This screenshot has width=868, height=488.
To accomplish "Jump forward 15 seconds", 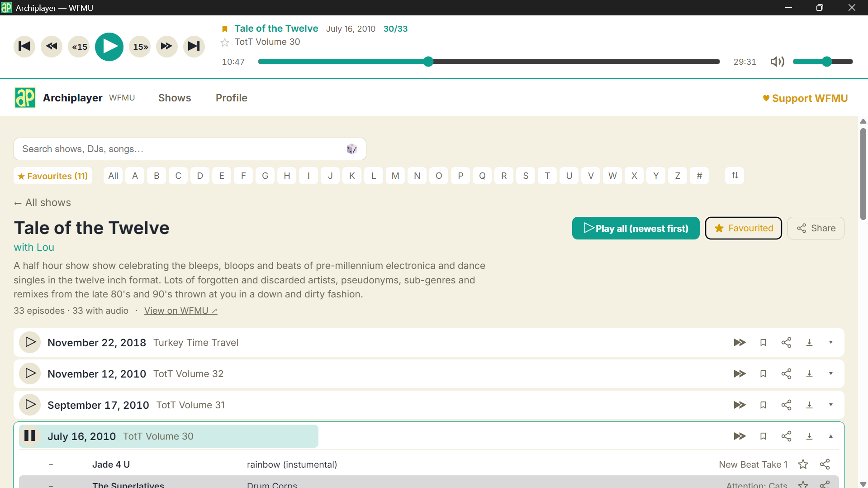I will (140, 46).
